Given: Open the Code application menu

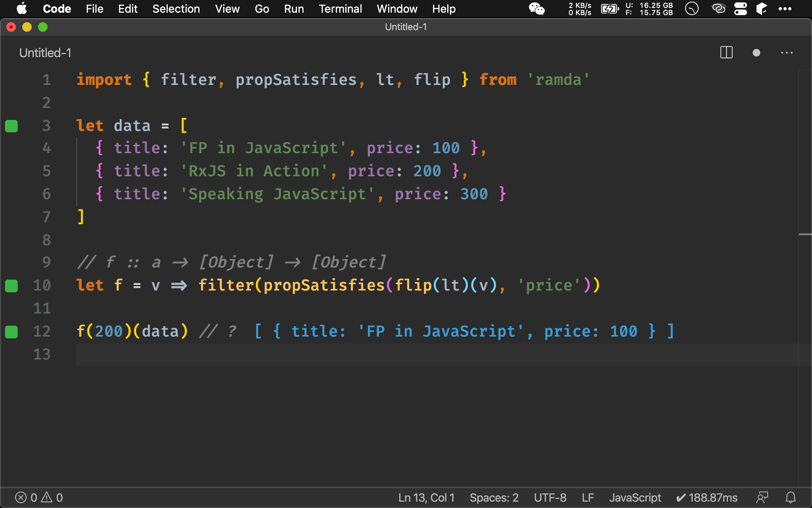Looking at the screenshot, I should tap(57, 9).
